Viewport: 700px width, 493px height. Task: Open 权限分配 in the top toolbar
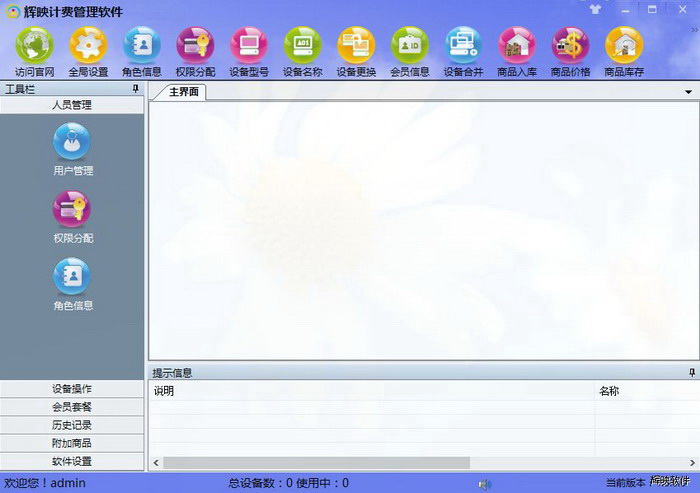195,46
